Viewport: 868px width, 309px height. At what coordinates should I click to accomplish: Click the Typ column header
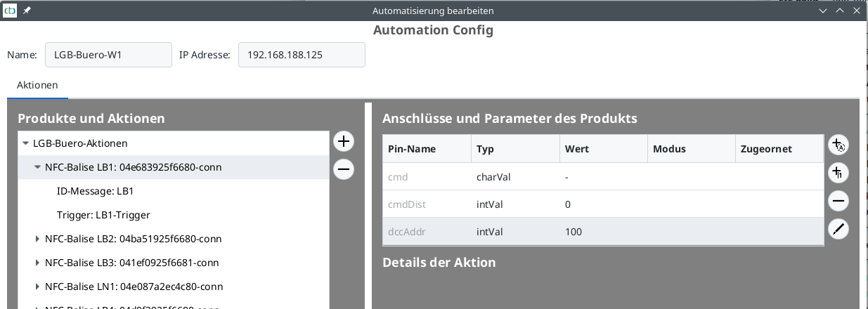coord(516,149)
